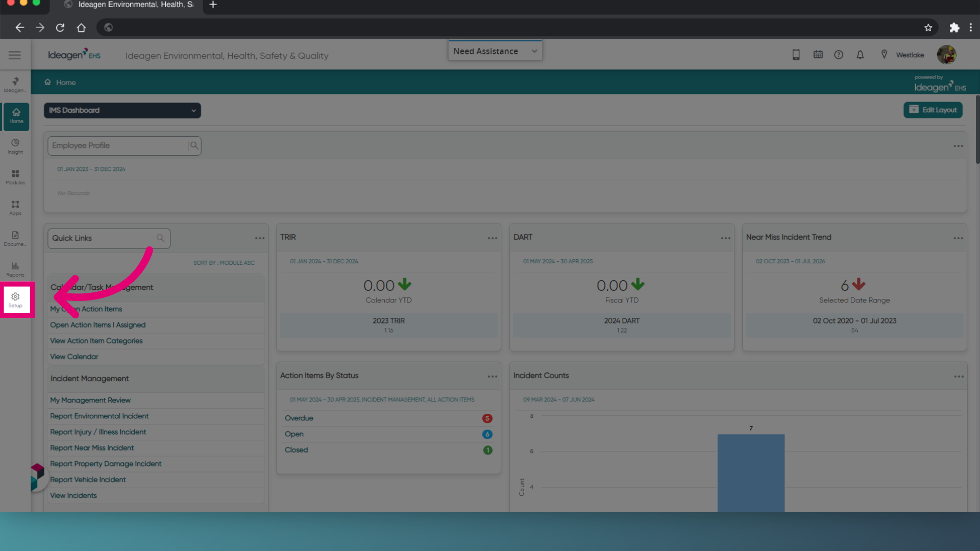The height and width of the screenshot is (551, 980).
Task: Click the Employee Profile search magnifier
Action: coord(194,145)
